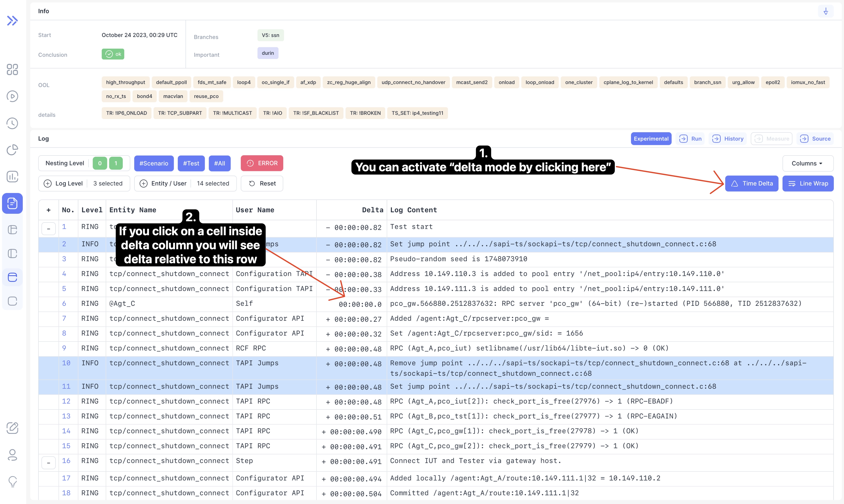Open the clock history icon in sidebar
Screen dimensions: 844x504
[12, 123]
